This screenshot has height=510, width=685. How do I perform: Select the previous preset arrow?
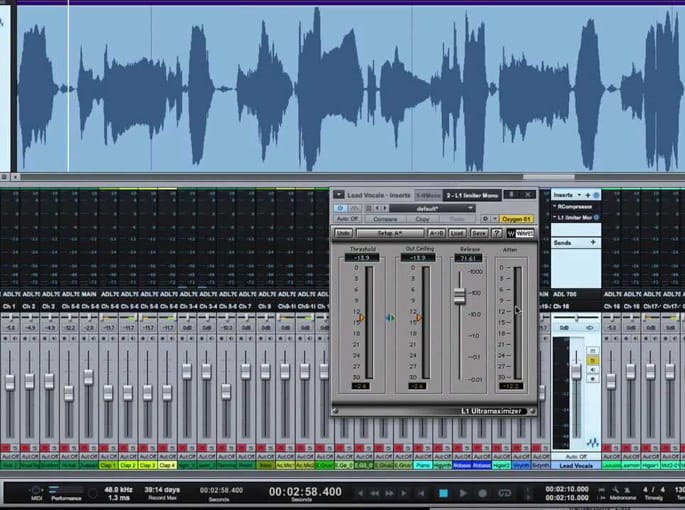pos(377,208)
